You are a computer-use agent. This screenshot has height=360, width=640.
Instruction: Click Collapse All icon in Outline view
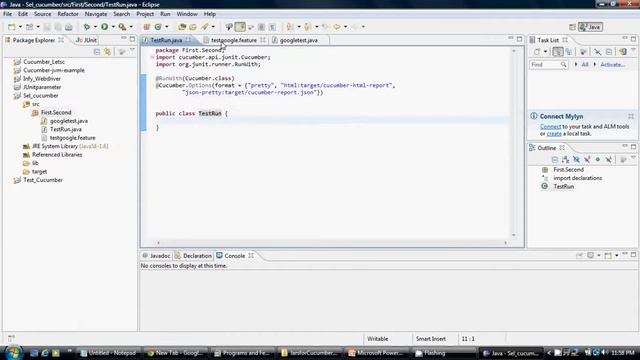555,160
